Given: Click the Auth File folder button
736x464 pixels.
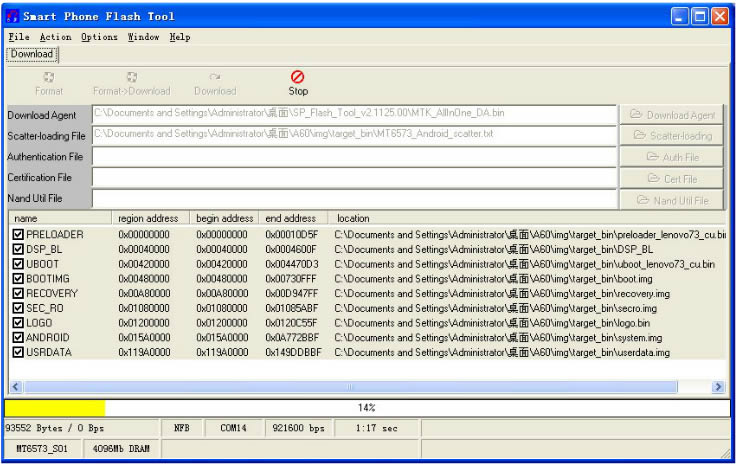Looking at the screenshot, I should [x=671, y=157].
